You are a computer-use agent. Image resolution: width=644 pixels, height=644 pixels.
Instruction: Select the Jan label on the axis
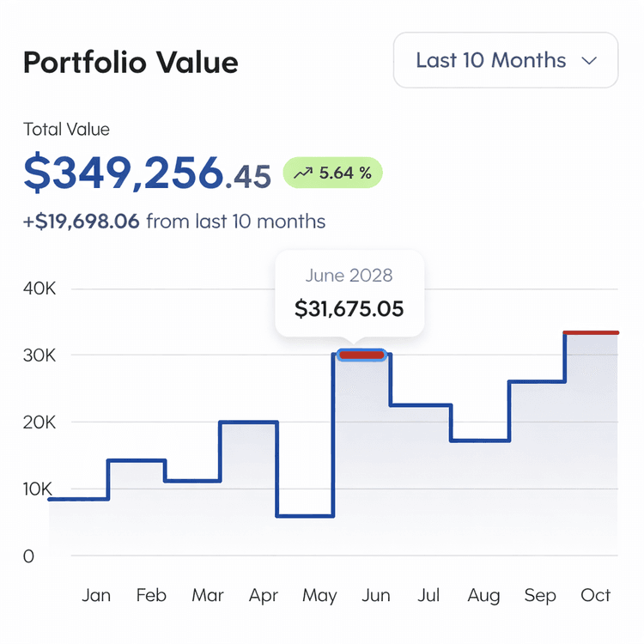point(96,595)
